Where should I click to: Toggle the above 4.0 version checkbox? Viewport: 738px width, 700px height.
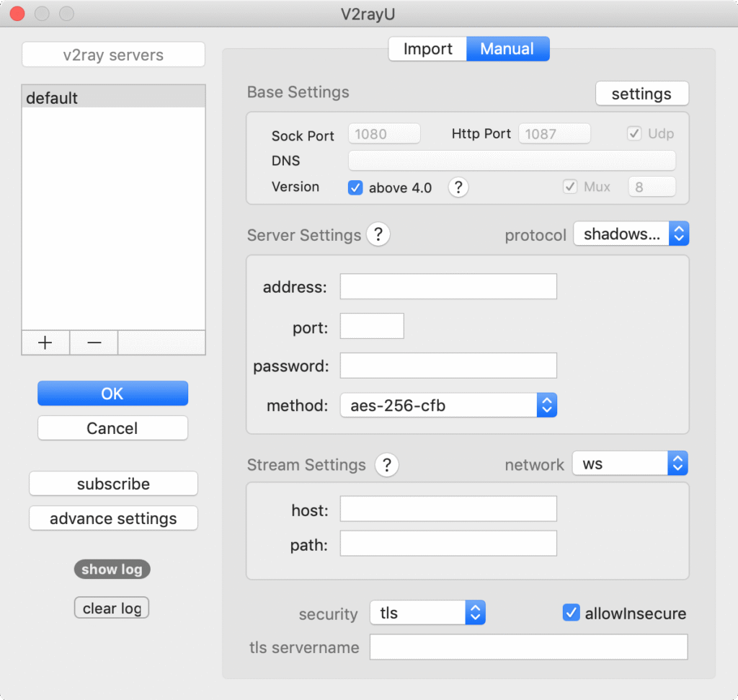[355, 187]
